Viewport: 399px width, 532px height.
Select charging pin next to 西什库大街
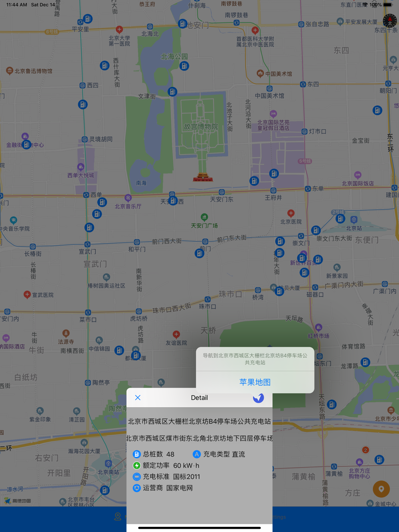(105, 65)
